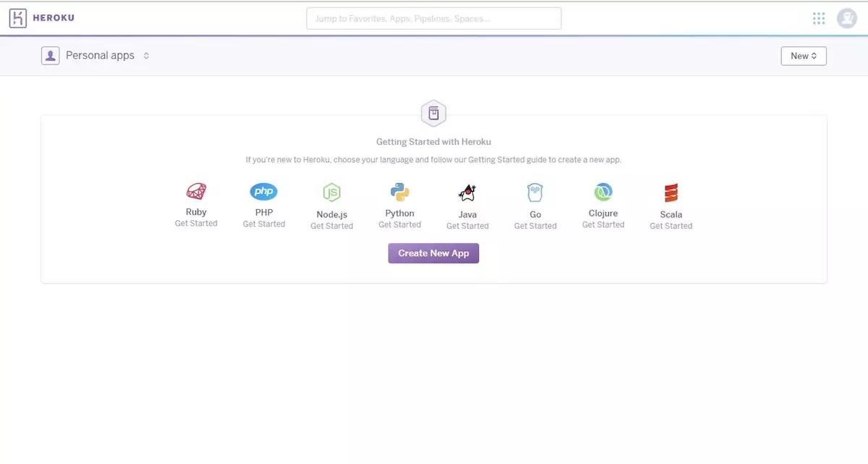Click the Node.js language label
Screen dimensions: 868x464
(332, 215)
